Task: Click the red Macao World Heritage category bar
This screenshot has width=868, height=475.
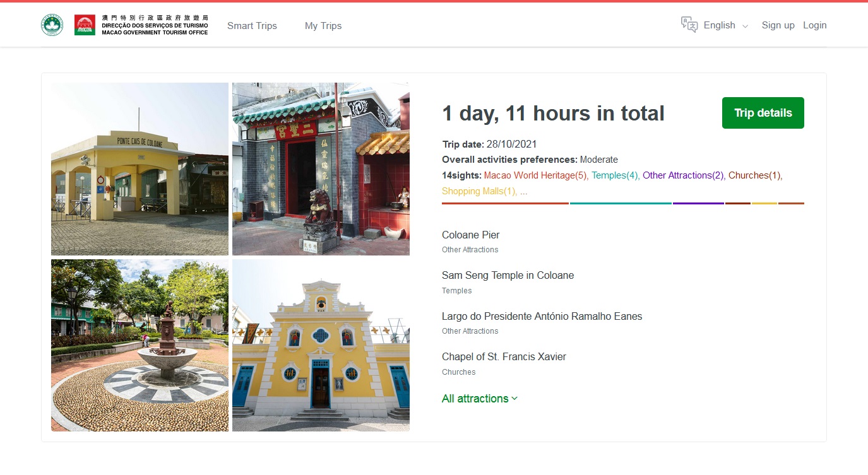Action: pos(505,203)
